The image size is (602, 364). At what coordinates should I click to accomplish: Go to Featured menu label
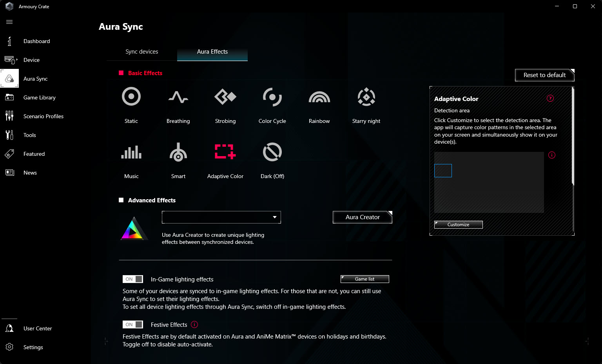tap(34, 154)
